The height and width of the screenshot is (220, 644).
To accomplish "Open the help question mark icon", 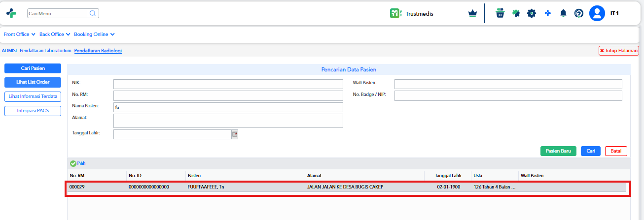I will 579,13.
